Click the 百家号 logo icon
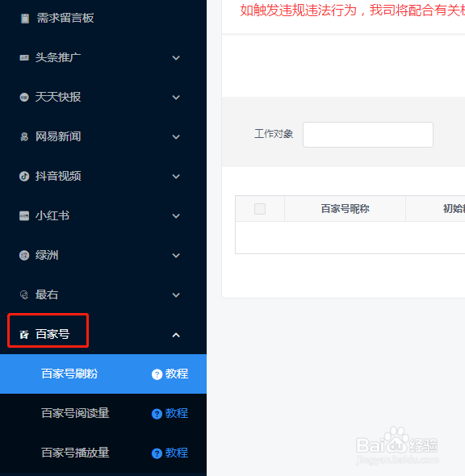The width and height of the screenshot is (465, 476). [x=24, y=335]
